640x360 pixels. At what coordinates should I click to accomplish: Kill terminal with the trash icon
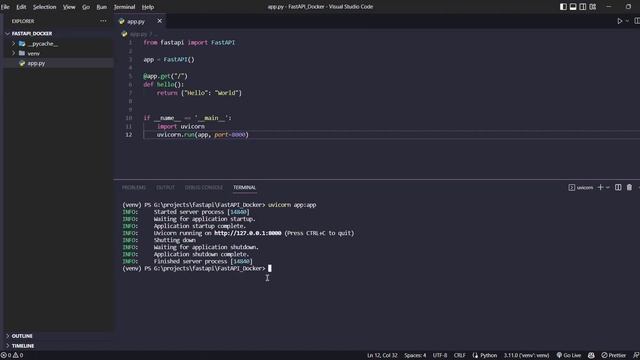coord(629,187)
